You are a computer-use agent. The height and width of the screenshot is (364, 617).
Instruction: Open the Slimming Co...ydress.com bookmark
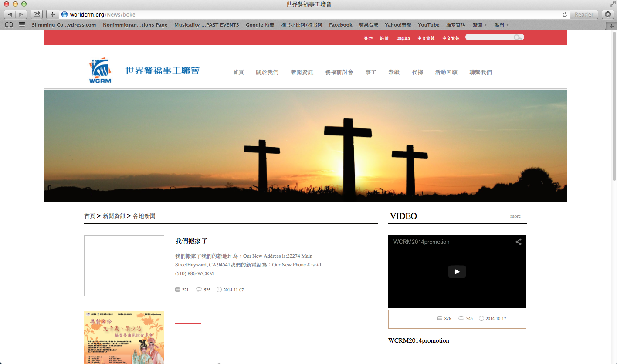click(x=64, y=25)
